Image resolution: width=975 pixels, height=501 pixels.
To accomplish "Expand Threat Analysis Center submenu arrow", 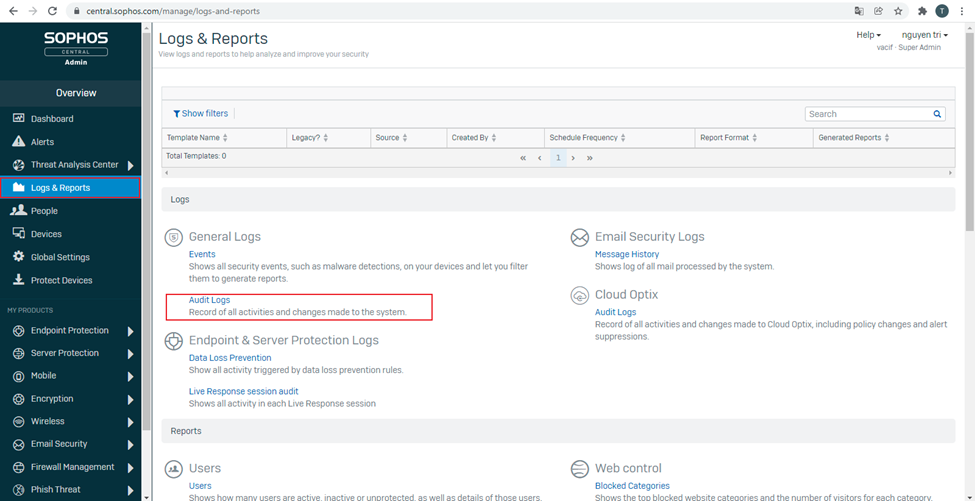I will [131, 165].
